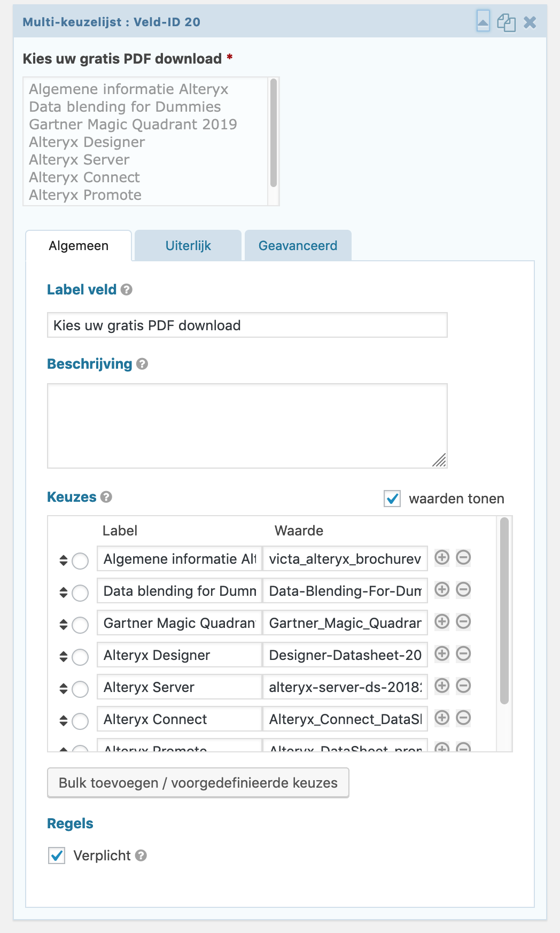The image size is (560, 933).
Task: Remove the Data blending for Dummies choice
Action: 463,590
